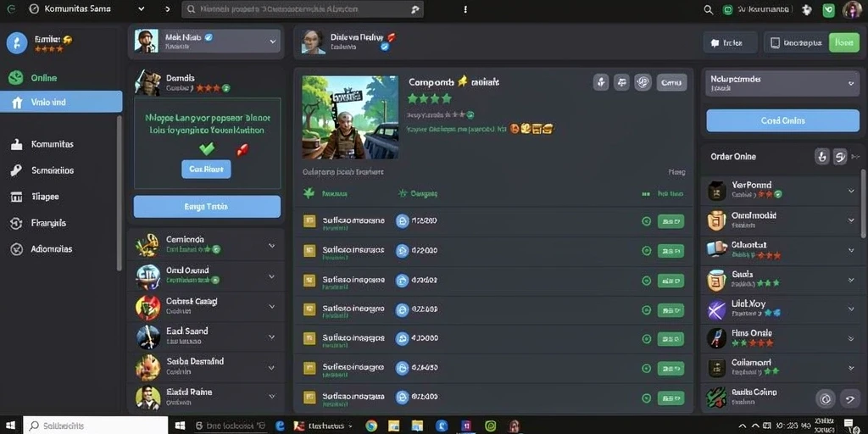Expand the Cemionda list entry
The width and height of the screenshot is (868, 434).
click(271, 245)
